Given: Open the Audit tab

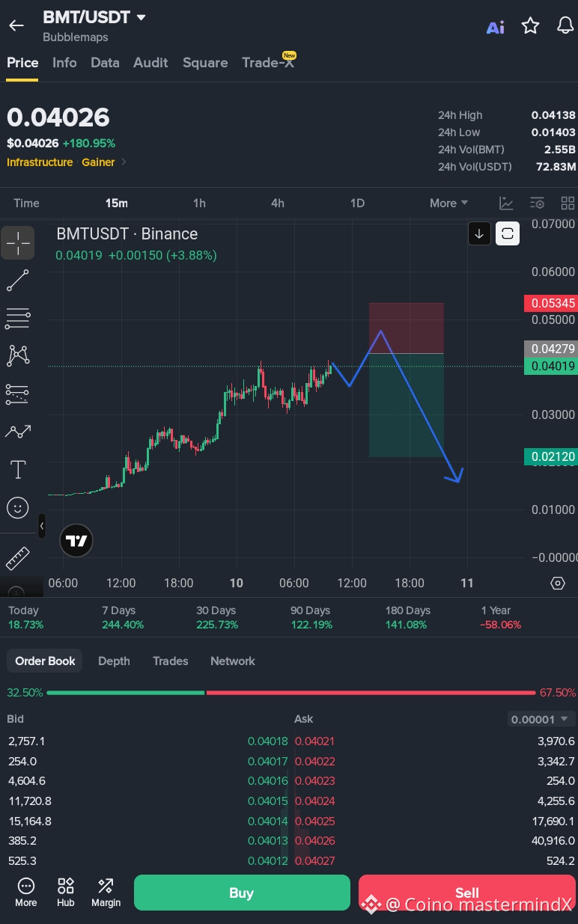Looking at the screenshot, I should coord(150,63).
